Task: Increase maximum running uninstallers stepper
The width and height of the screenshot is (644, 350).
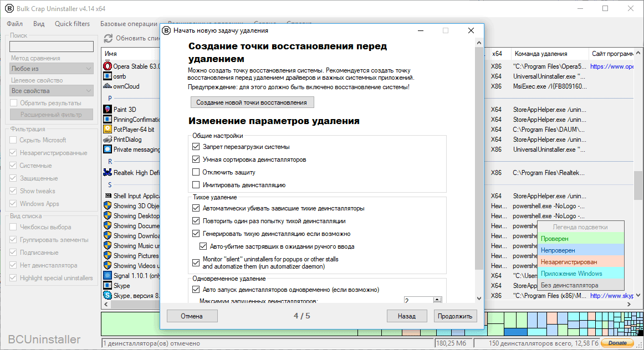Action: 437,299
